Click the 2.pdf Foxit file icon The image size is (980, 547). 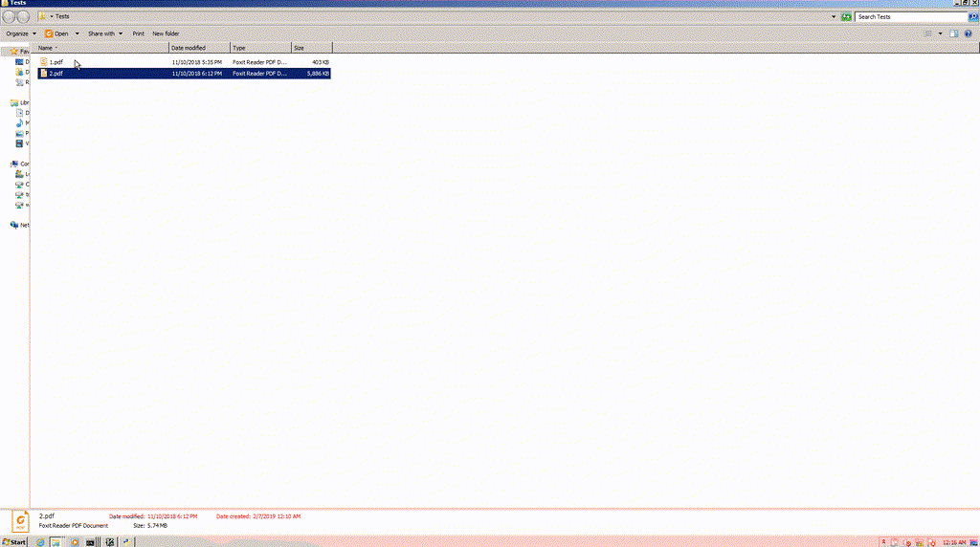[x=44, y=73]
